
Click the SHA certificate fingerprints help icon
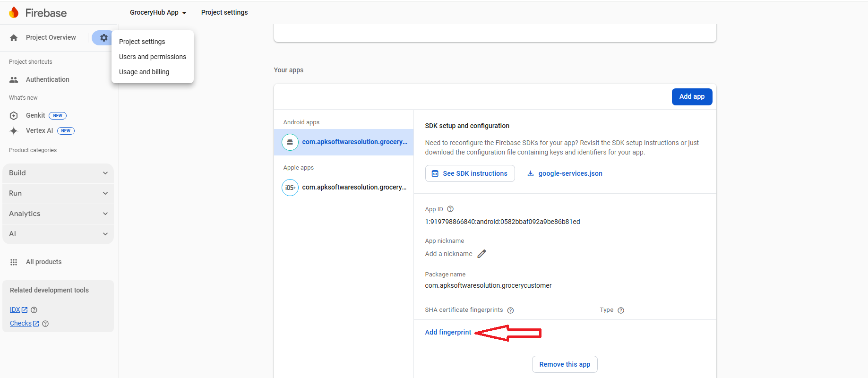510,310
